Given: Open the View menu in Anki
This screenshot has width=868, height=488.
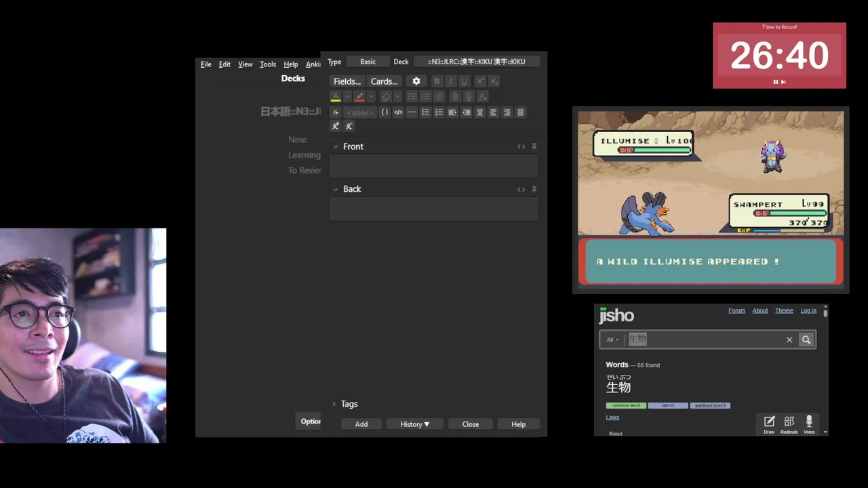Looking at the screenshot, I should coord(245,64).
